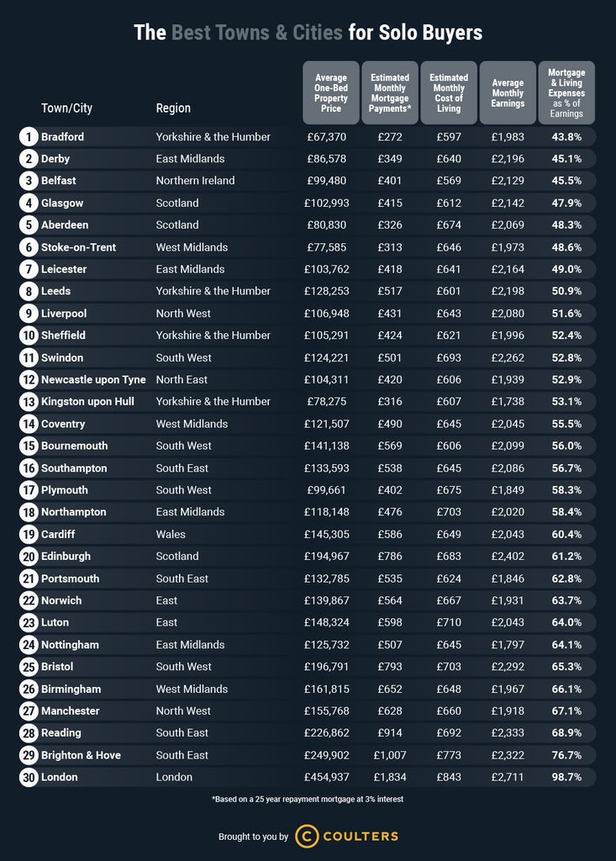Viewport: 616px width, 861px height.
Task: Select Brighton & Hove town name
Action: pyautogui.click(x=81, y=755)
